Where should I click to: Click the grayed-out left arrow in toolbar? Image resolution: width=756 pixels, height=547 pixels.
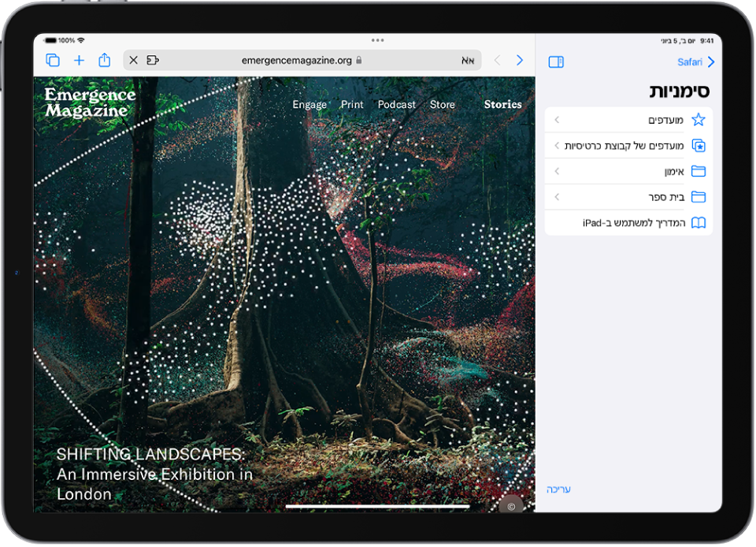[x=497, y=61]
